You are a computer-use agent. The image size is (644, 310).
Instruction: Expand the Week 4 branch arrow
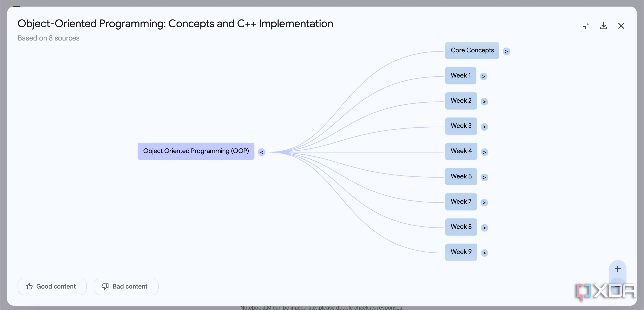(x=485, y=152)
